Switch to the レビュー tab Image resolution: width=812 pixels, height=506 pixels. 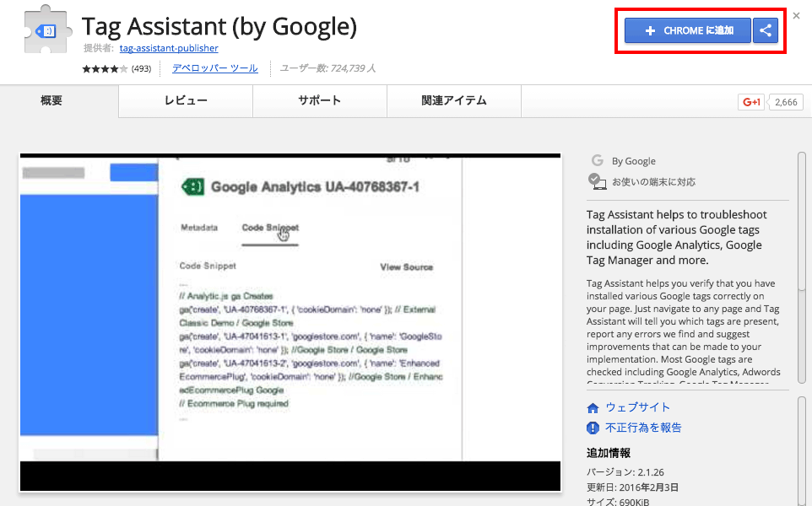pos(186,100)
